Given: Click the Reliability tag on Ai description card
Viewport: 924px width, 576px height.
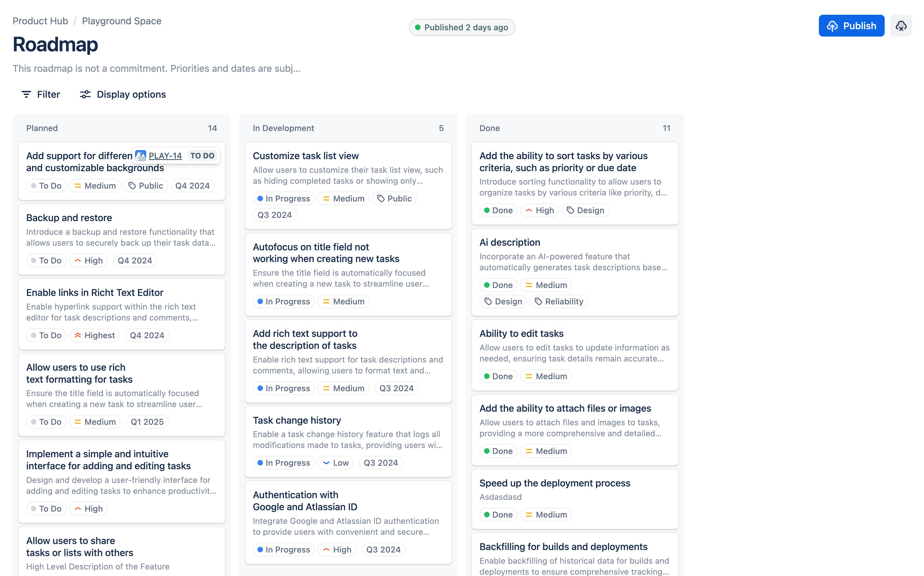Looking at the screenshot, I should pyautogui.click(x=559, y=301).
